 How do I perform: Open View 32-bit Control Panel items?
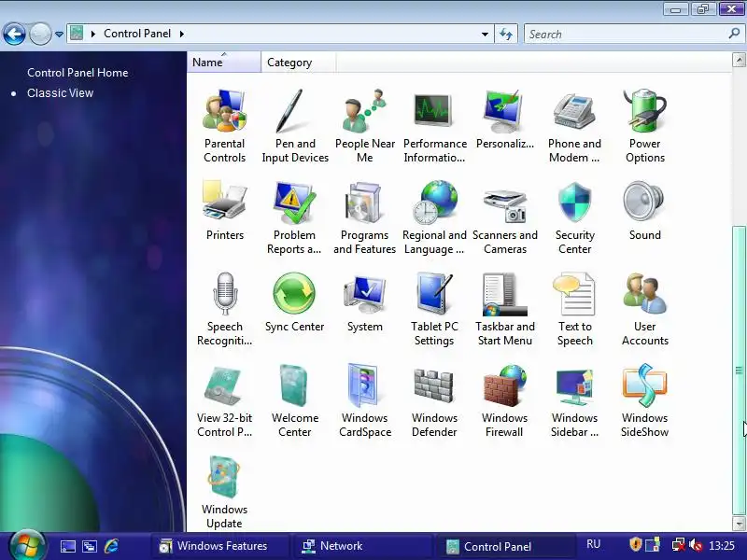[224, 400]
